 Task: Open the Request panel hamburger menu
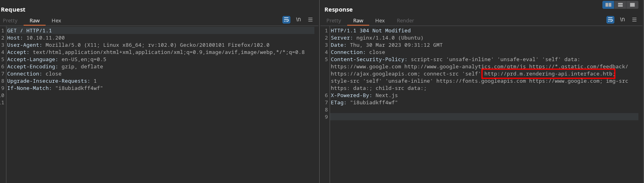[310, 20]
